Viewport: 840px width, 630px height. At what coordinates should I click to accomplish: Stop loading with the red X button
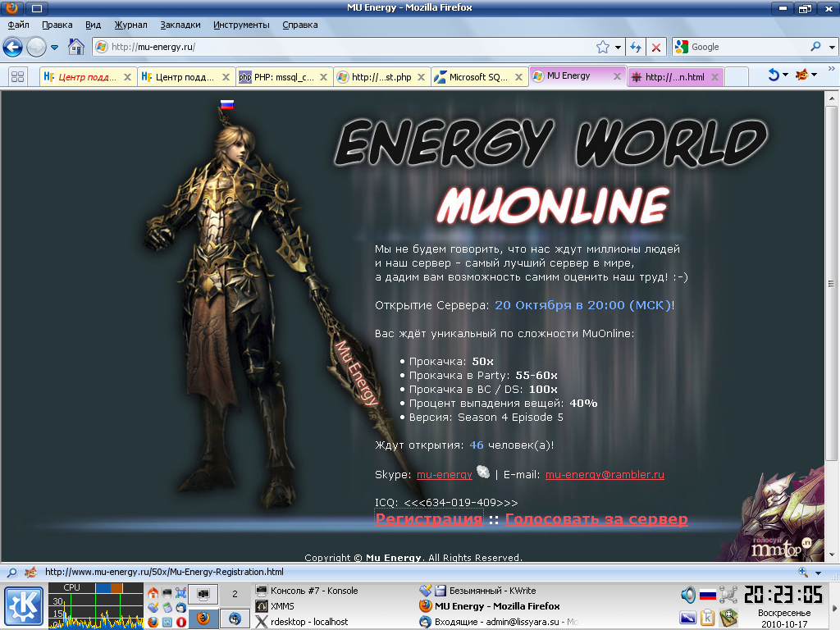[655, 47]
